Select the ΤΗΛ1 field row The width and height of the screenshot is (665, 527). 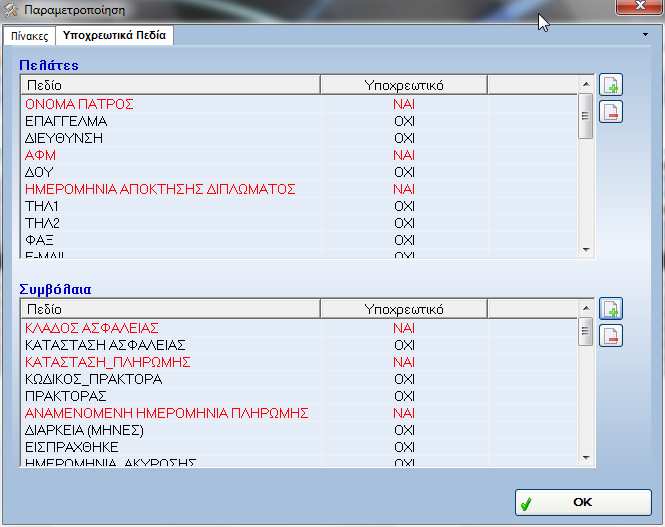299,206
